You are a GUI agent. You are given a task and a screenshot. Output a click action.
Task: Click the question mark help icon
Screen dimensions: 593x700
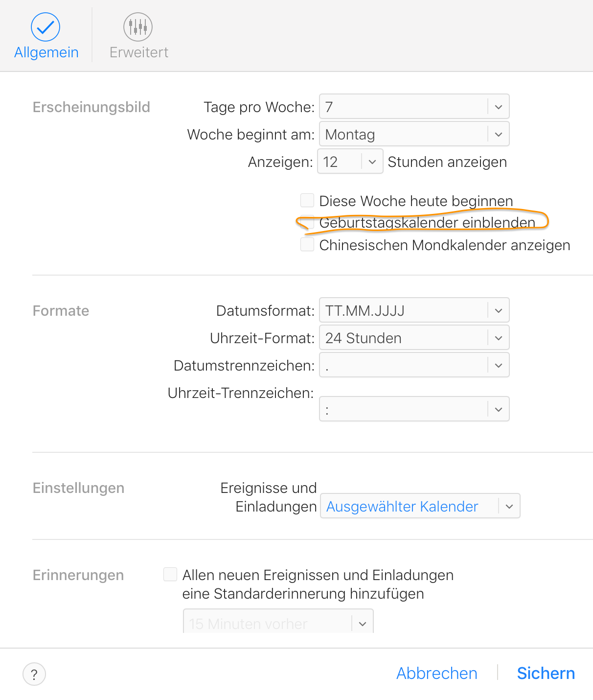click(34, 675)
